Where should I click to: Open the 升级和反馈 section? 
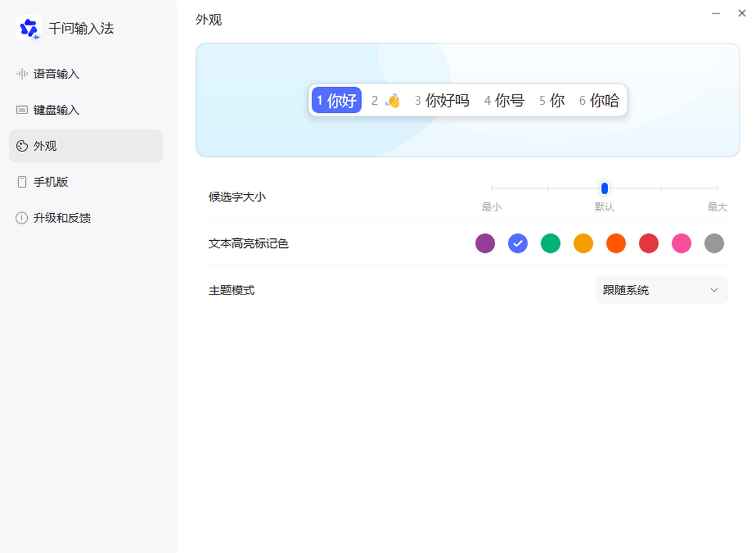(86, 218)
